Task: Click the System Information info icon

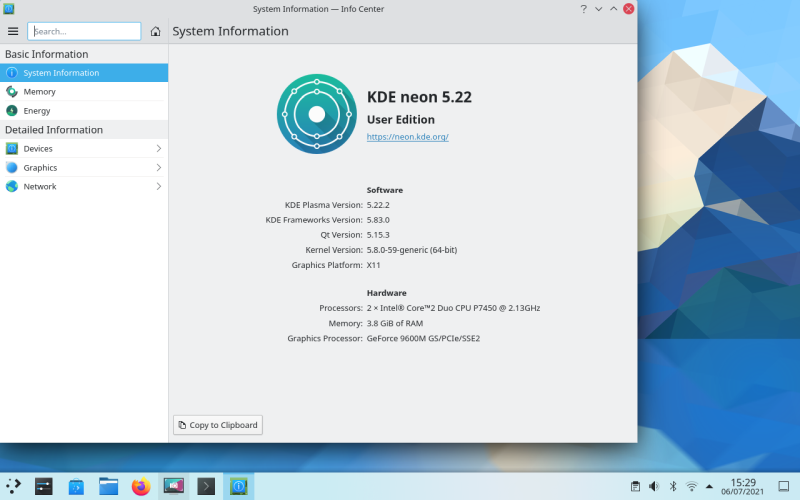Action: [12, 72]
